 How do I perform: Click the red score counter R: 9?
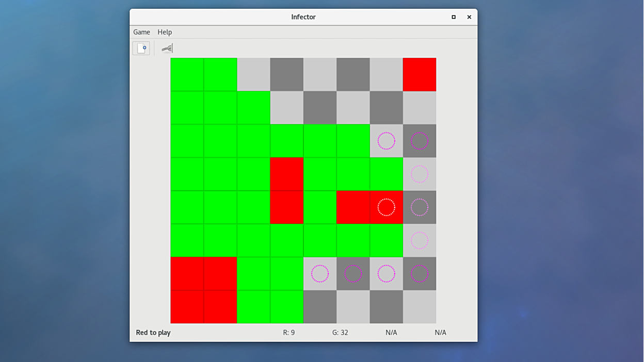tap(289, 333)
